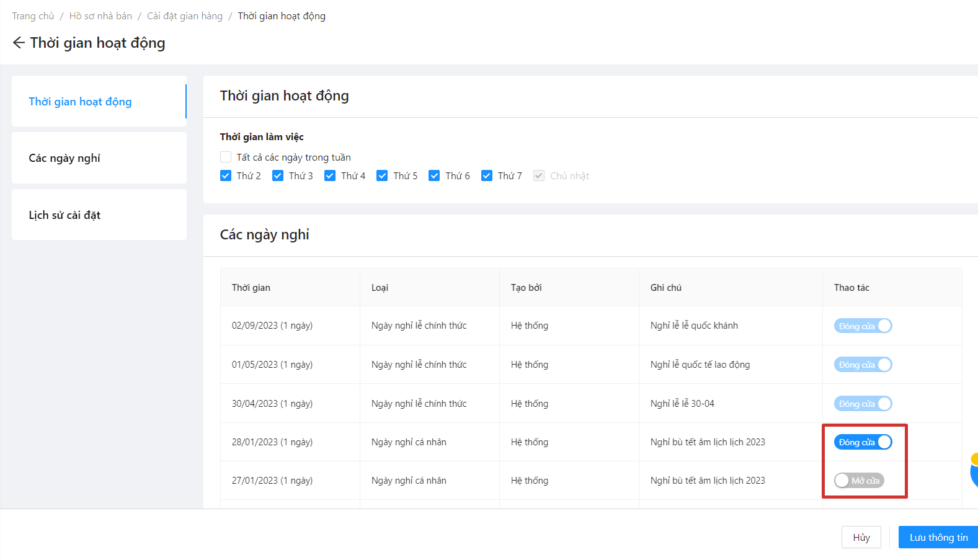Screen dimensions: 978x560
Task: Click the Các ngày nghỉ section heading
Action: tap(265, 235)
